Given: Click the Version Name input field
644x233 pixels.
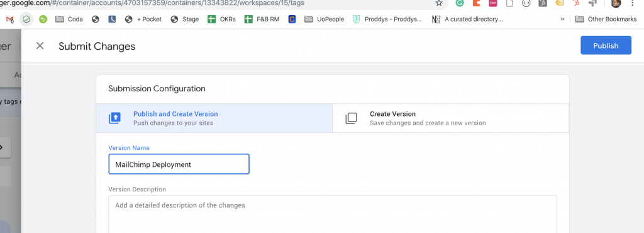Looking at the screenshot, I should (x=179, y=164).
